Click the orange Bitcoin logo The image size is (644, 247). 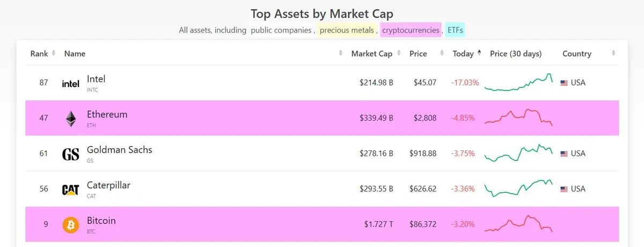tap(71, 224)
